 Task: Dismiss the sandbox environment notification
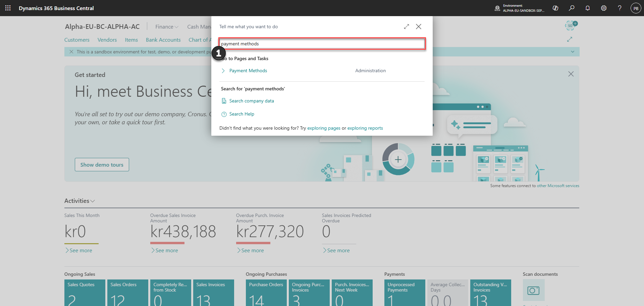point(71,52)
